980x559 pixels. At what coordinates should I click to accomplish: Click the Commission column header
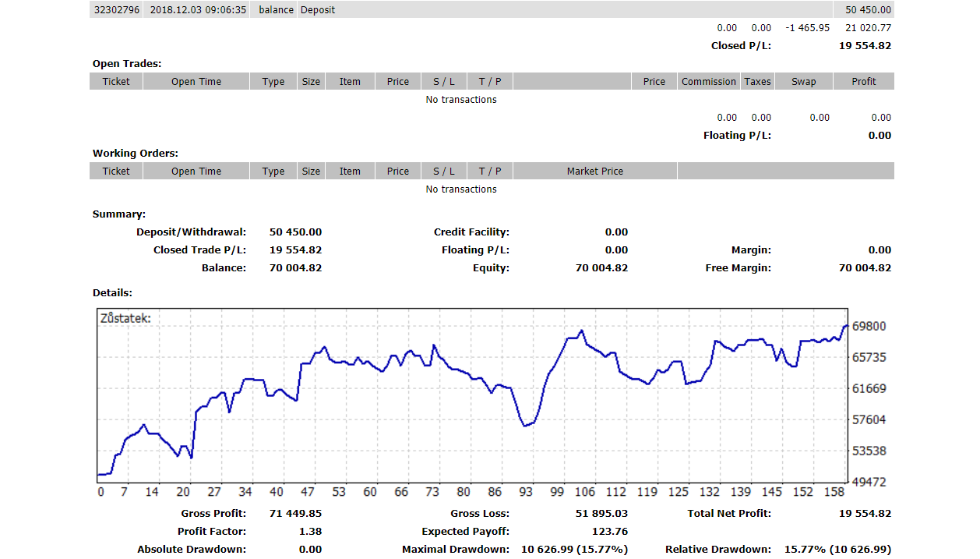709,81
